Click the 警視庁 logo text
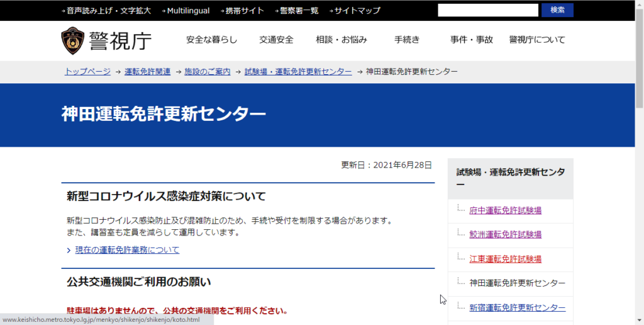This screenshot has height=325, width=644. click(x=120, y=41)
